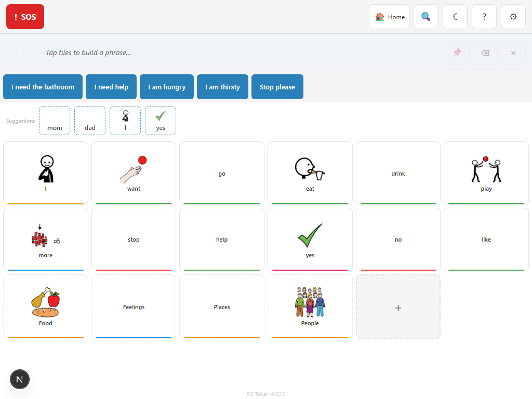This screenshot has height=399, width=532.
Task: Tap the 'play' symbol tile
Action: 486,173
